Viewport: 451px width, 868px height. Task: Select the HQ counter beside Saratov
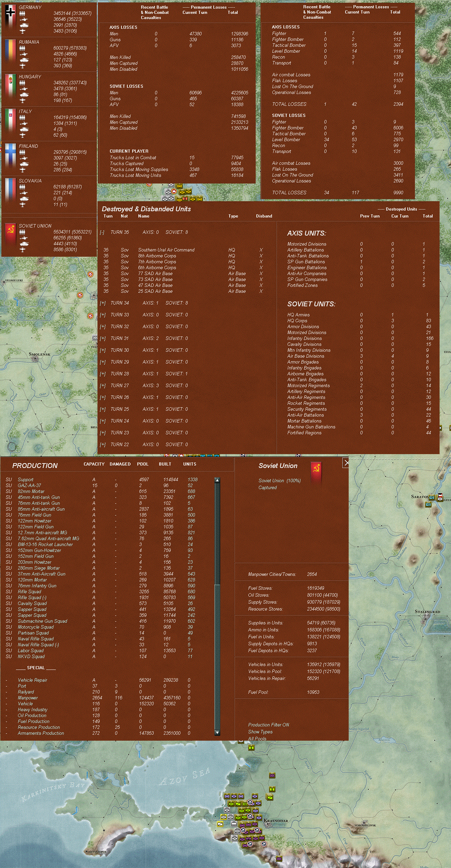click(432, 497)
